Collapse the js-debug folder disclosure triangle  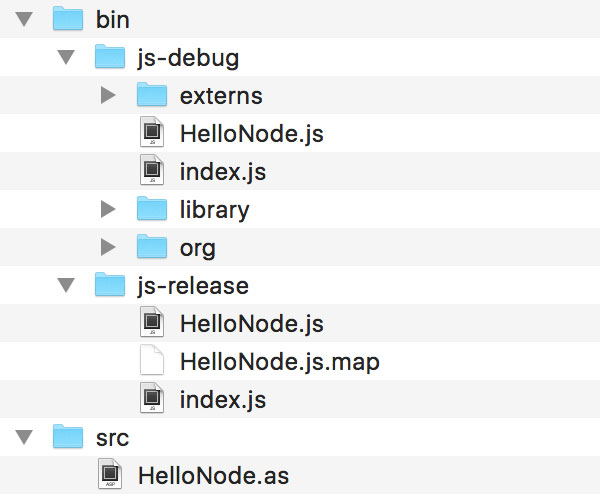67,58
